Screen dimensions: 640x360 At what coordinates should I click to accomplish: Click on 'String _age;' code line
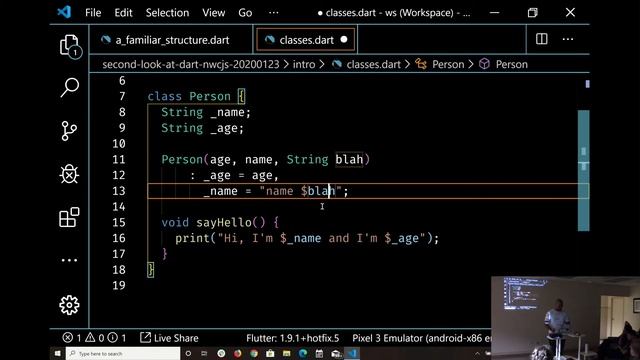pyautogui.click(x=202, y=128)
